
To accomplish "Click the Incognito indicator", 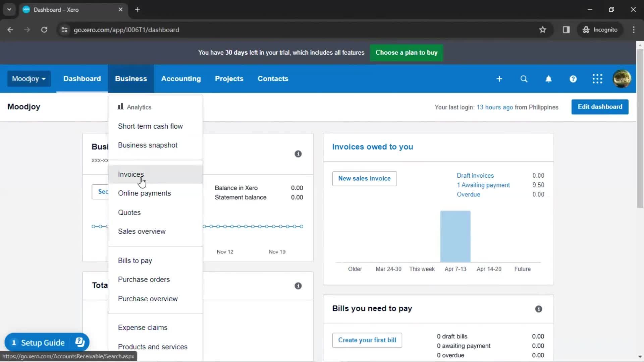I will coord(600,30).
